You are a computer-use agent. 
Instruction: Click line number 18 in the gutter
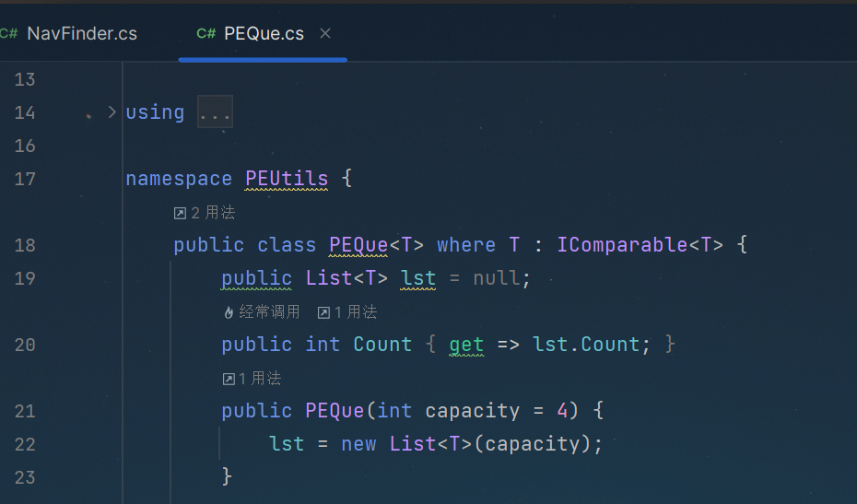25,245
